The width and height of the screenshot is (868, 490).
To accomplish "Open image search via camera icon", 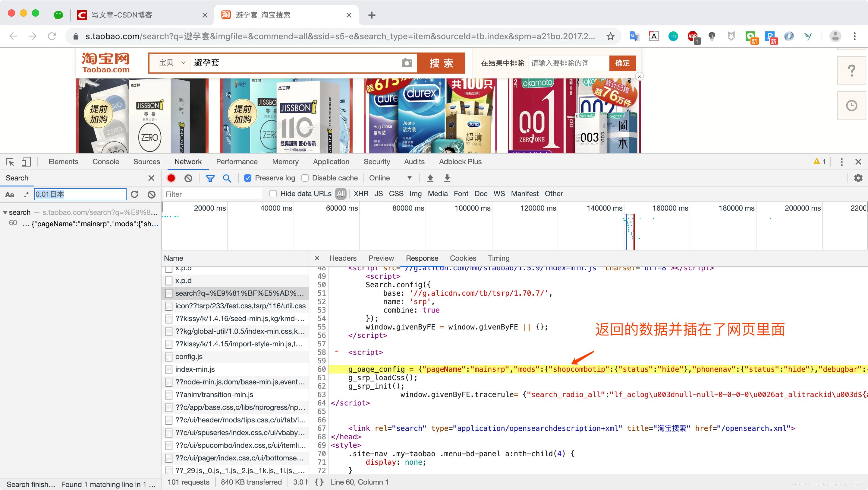I will (407, 63).
